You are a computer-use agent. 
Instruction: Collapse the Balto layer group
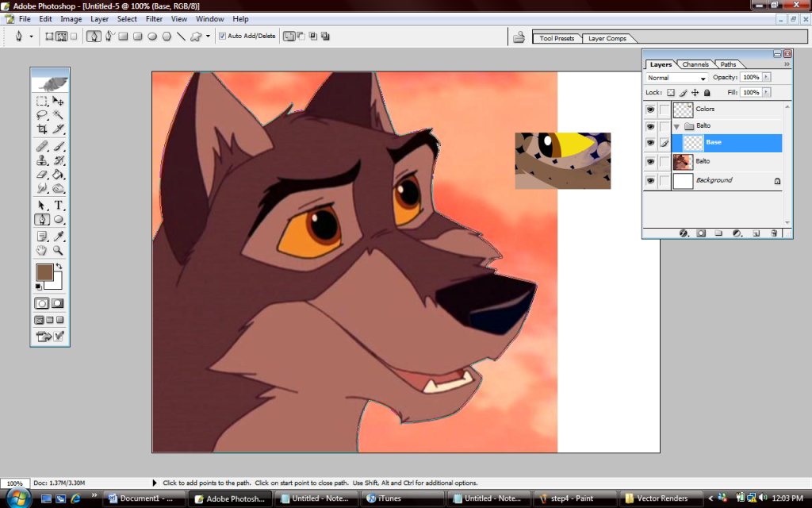(x=677, y=126)
